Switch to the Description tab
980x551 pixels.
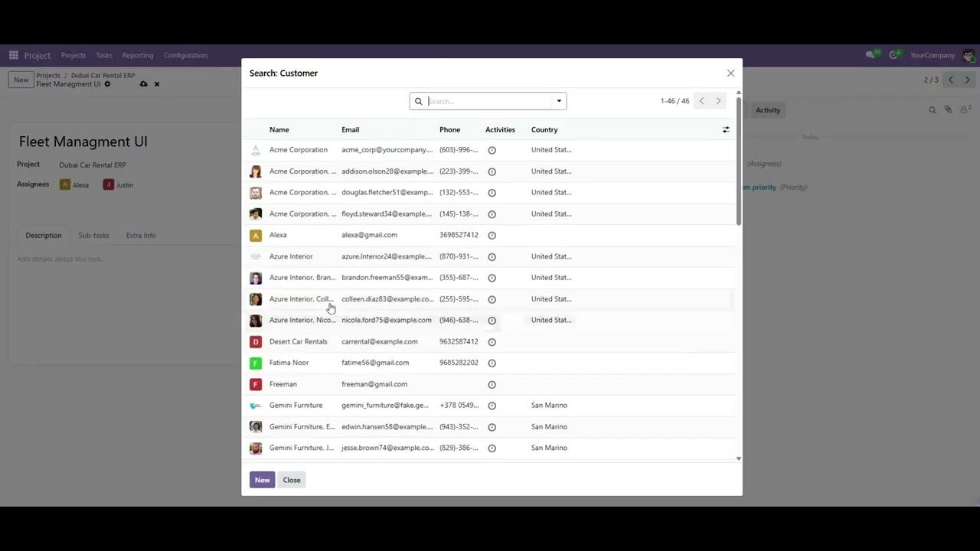pyautogui.click(x=44, y=236)
